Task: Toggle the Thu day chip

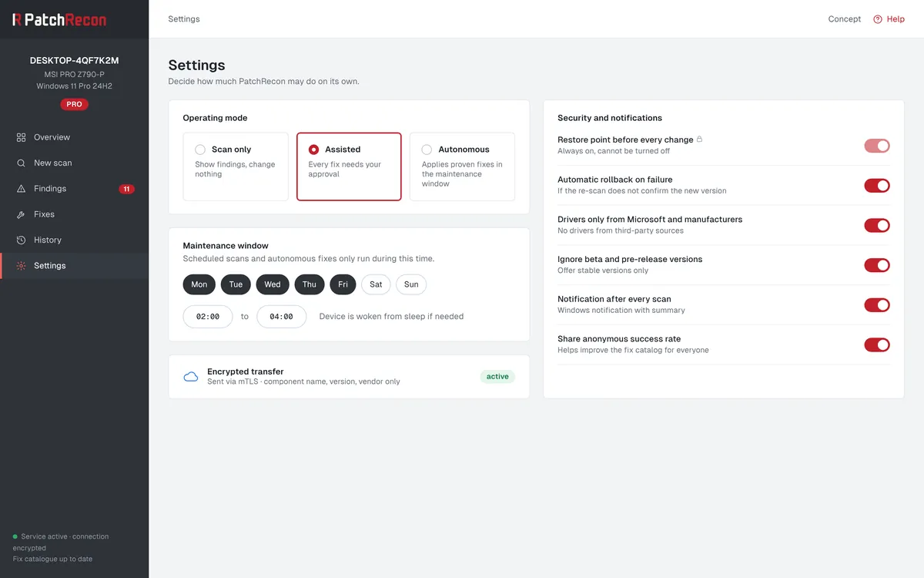Action: pyautogui.click(x=310, y=284)
